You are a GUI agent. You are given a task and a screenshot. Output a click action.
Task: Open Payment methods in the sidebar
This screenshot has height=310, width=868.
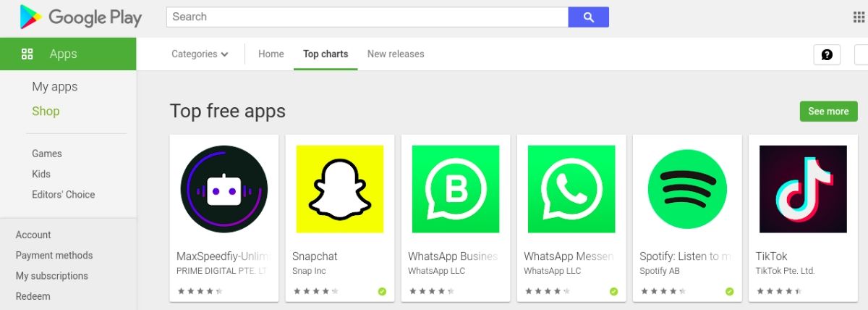pyautogui.click(x=54, y=256)
